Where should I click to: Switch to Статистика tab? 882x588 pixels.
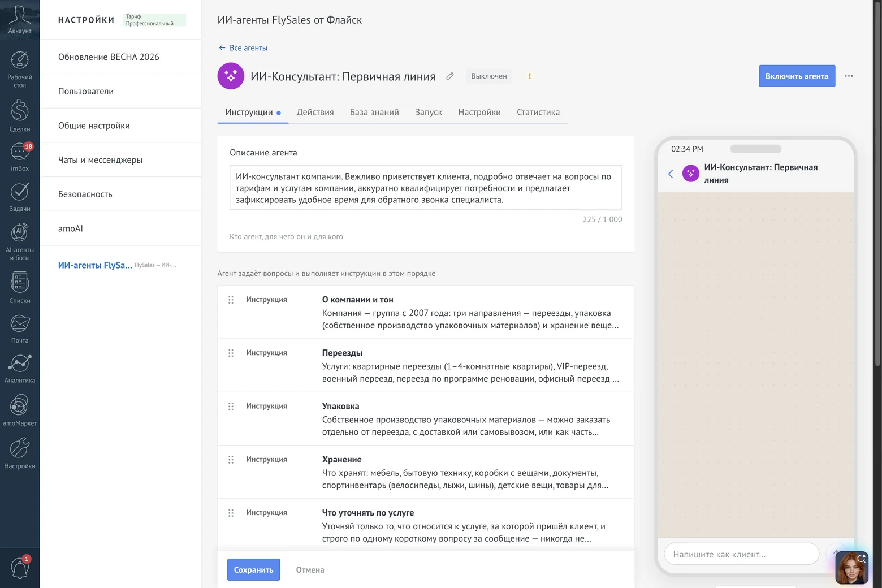click(x=538, y=113)
